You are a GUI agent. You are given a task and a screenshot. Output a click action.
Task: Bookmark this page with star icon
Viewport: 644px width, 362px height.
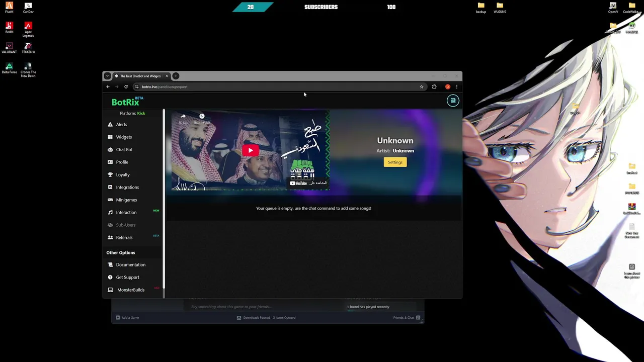click(x=422, y=86)
